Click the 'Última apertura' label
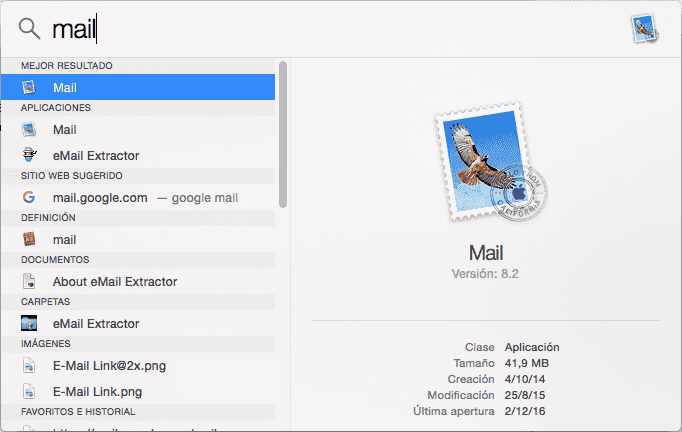This screenshot has width=682, height=432. (454, 411)
